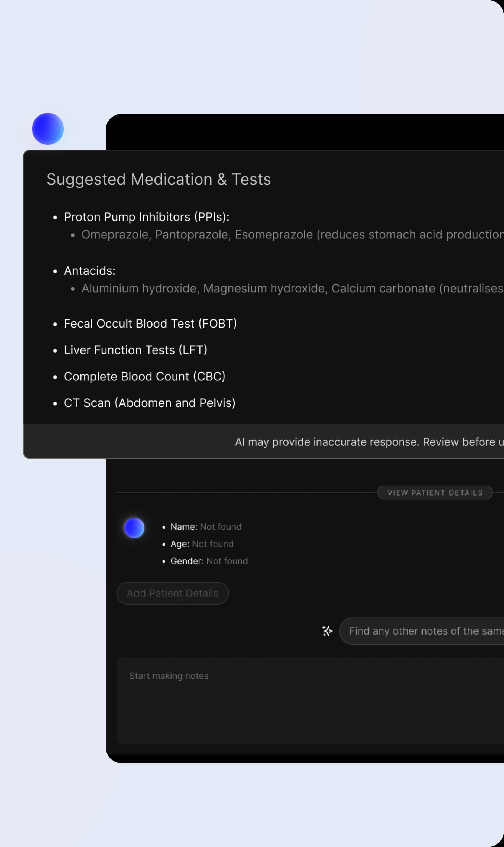Collapse the Suggested Medication & Tests card

click(x=159, y=179)
